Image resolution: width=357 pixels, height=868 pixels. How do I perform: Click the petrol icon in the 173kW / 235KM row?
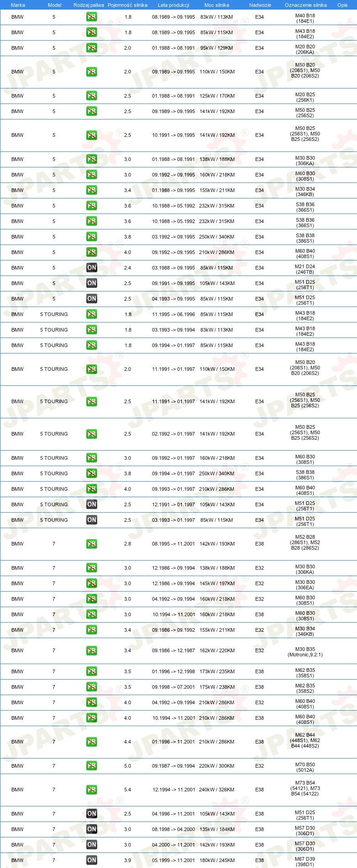[92, 671]
